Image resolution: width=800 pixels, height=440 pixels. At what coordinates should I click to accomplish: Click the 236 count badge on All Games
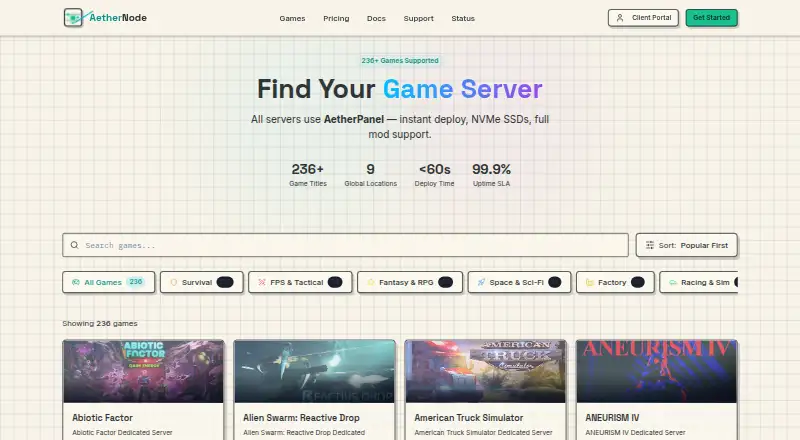point(136,282)
